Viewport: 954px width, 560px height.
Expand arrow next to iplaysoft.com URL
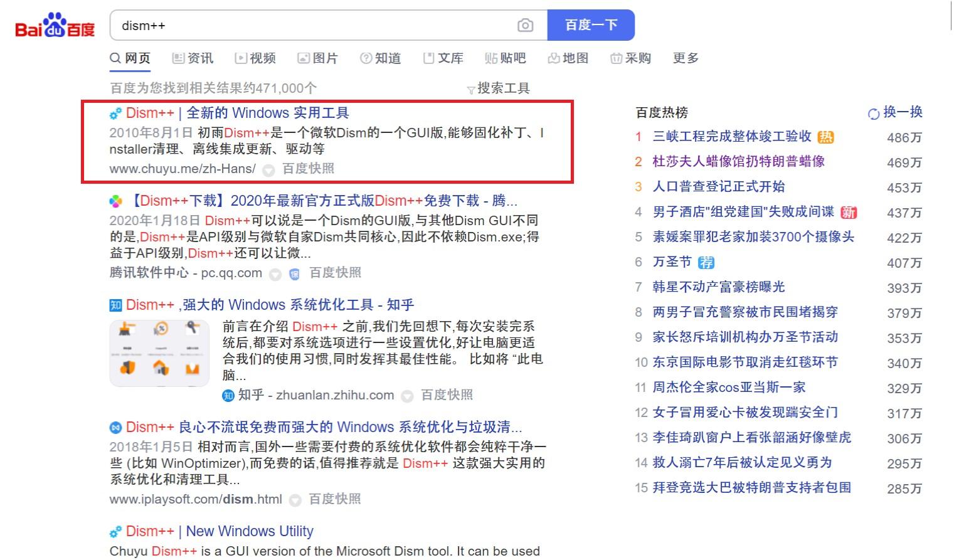point(295,500)
